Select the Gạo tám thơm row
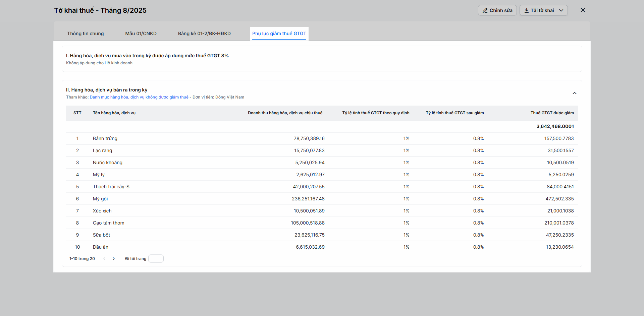This screenshot has width=644, height=316. [108, 223]
